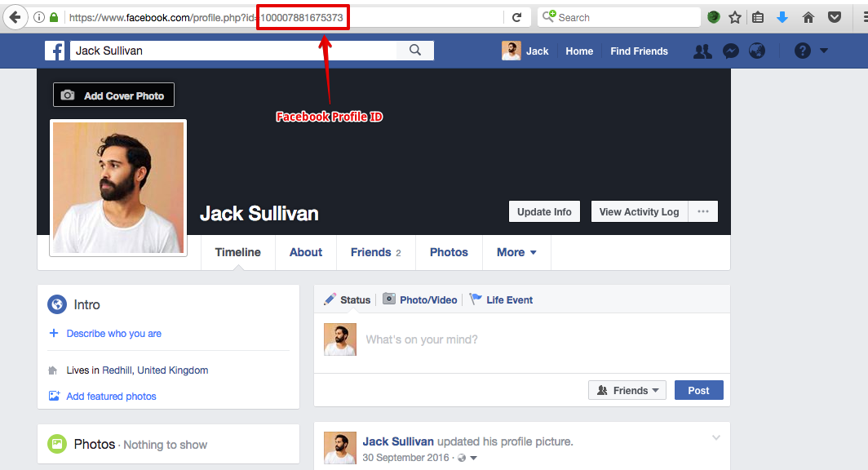The width and height of the screenshot is (868, 470).
Task: Open the About tab
Action: pos(306,252)
